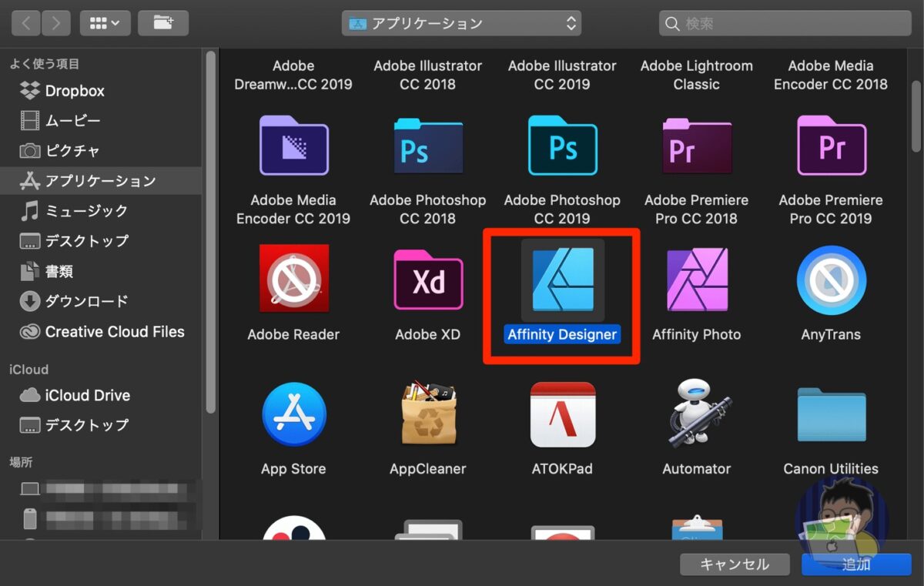924x586 pixels.
Task: Click the Adobe Reader file name
Action: click(x=293, y=334)
